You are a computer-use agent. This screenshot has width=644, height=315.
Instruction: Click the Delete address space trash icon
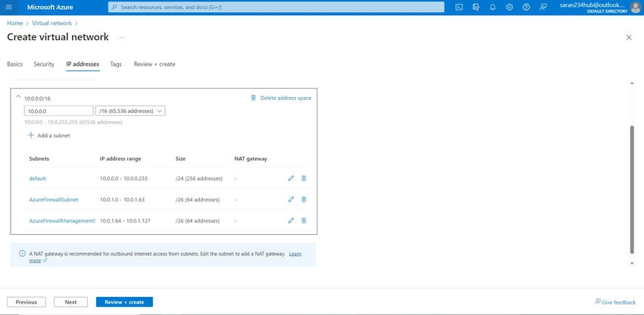253,98
